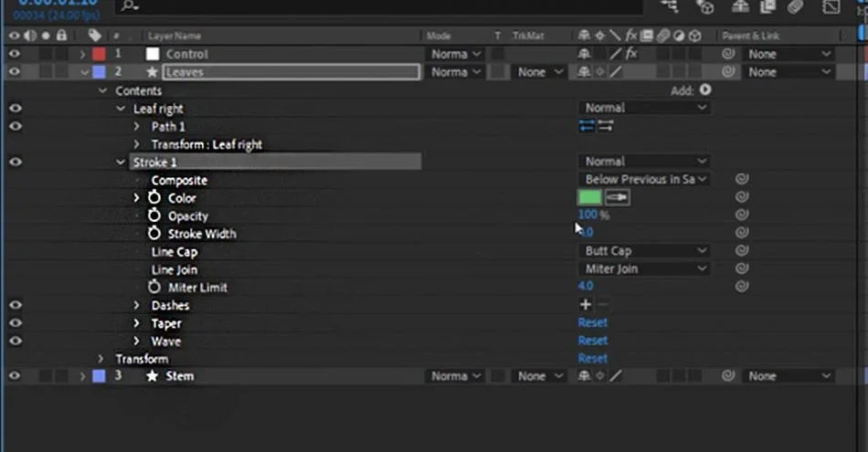The height and width of the screenshot is (452, 868).
Task: Click the Lock column header icon
Action: (x=61, y=36)
